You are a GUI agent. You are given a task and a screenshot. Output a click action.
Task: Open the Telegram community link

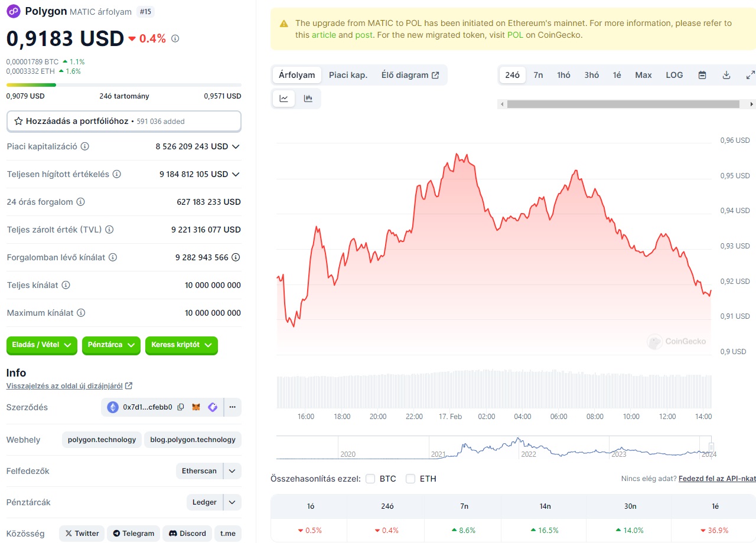(x=133, y=534)
